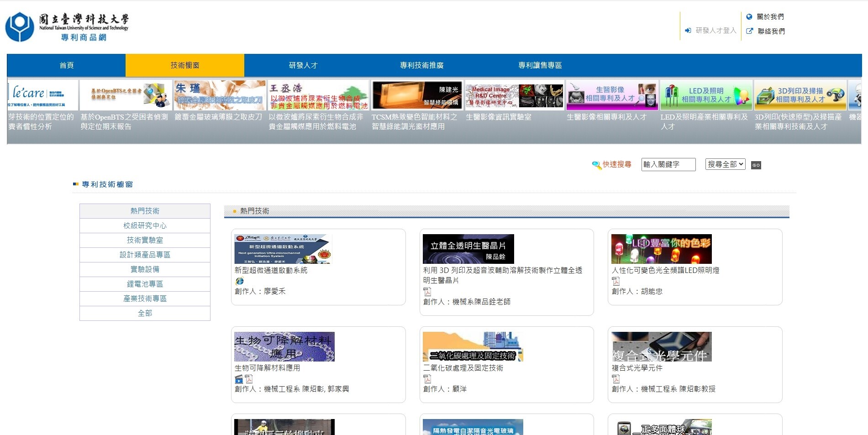This screenshot has height=435, width=868.
Task: Expand the 搜尋全部 dropdown
Action: (x=725, y=164)
